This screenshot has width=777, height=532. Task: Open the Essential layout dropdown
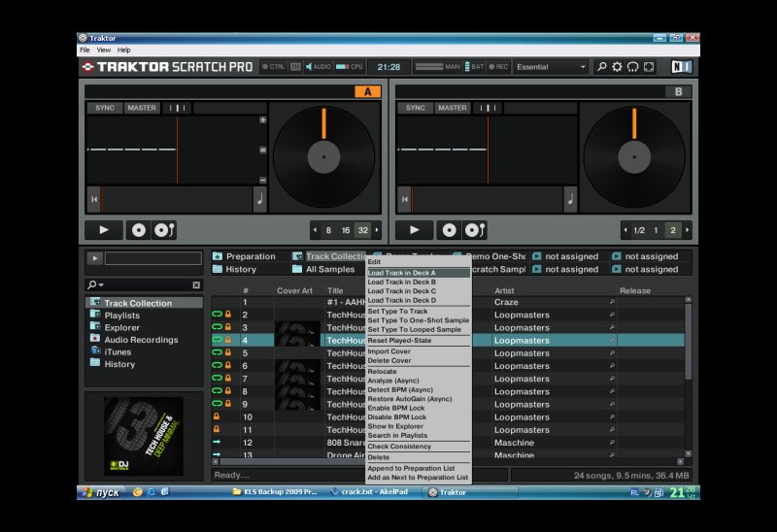[x=551, y=66]
